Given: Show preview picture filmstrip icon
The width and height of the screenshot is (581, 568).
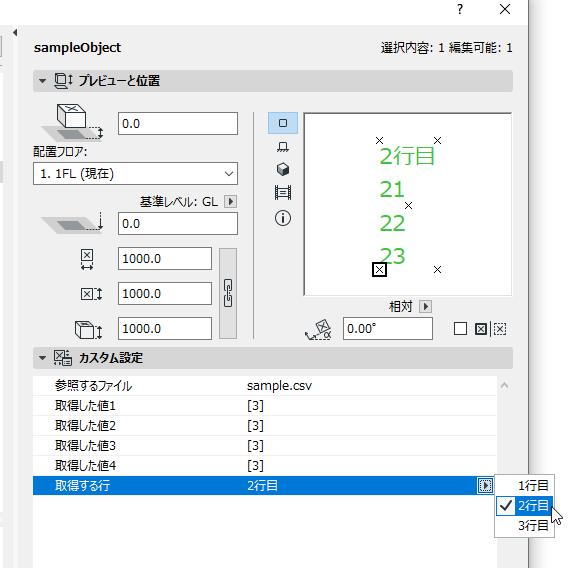Looking at the screenshot, I should pos(283,193).
